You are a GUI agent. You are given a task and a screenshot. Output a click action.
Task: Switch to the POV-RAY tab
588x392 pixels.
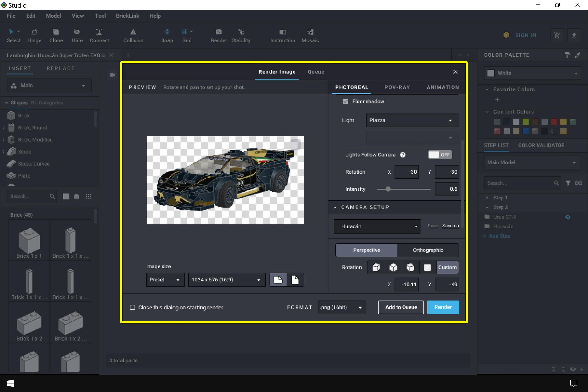tap(397, 87)
